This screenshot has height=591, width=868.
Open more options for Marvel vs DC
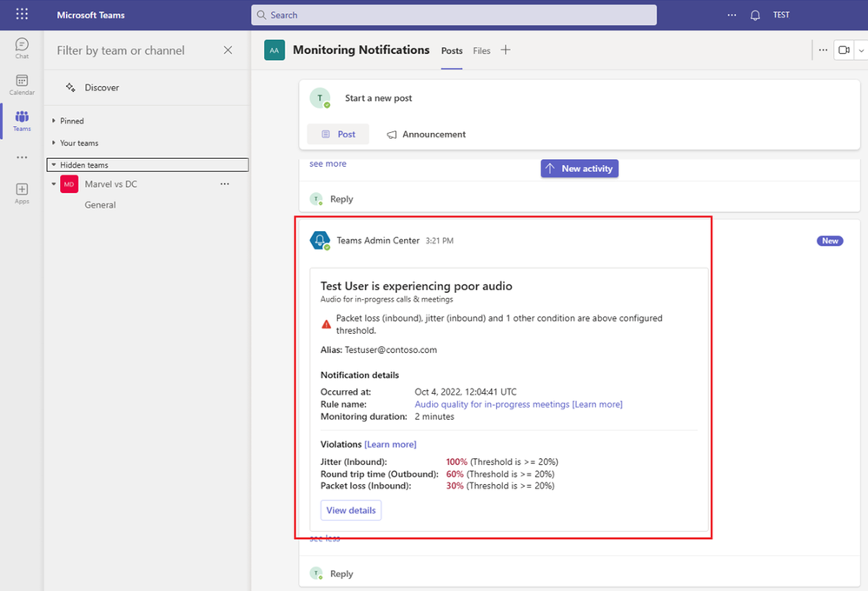(x=224, y=184)
